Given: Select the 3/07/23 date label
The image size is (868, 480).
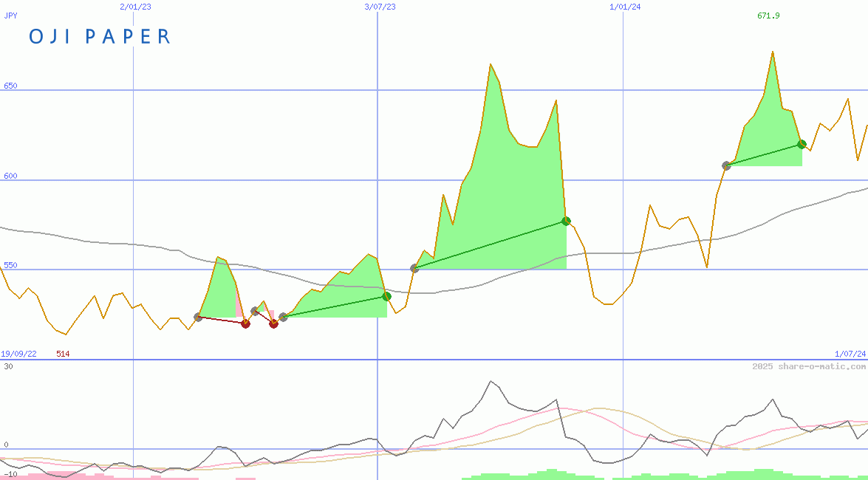Looking at the screenshot, I should click(380, 7).
